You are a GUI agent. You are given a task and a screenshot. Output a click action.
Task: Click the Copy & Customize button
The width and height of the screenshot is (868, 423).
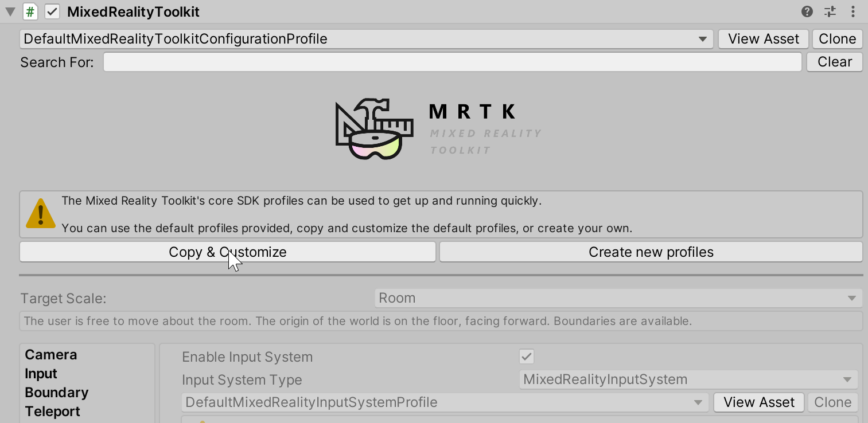[227, 252]
